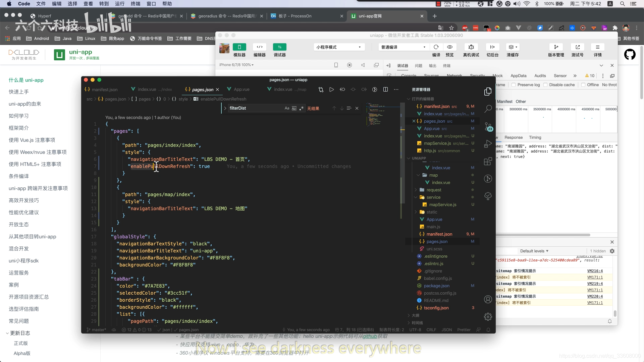Viewport: 644px width, 362px height.
Task: Switch to the App.vue editor tab
Action: click(241, 89)
